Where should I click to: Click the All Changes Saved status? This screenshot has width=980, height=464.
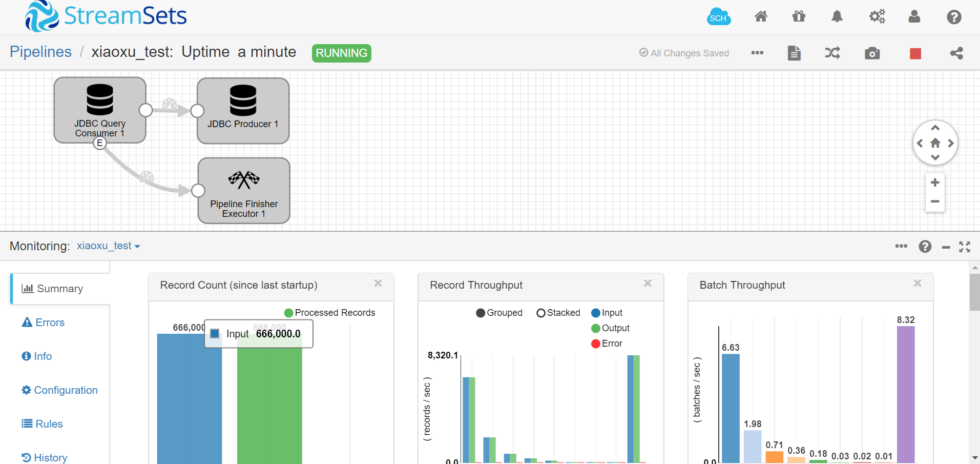click(x=684, y=53)
